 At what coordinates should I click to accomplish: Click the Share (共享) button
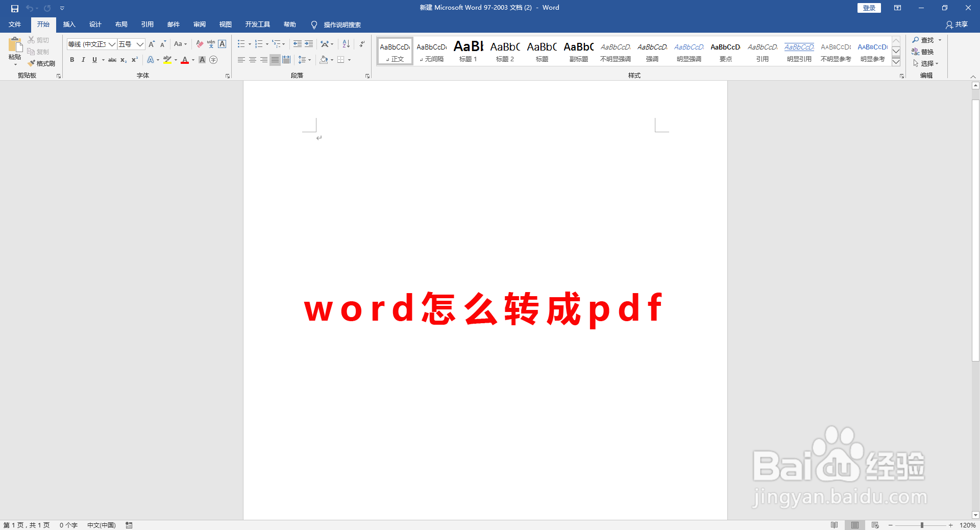pos(957,25)
